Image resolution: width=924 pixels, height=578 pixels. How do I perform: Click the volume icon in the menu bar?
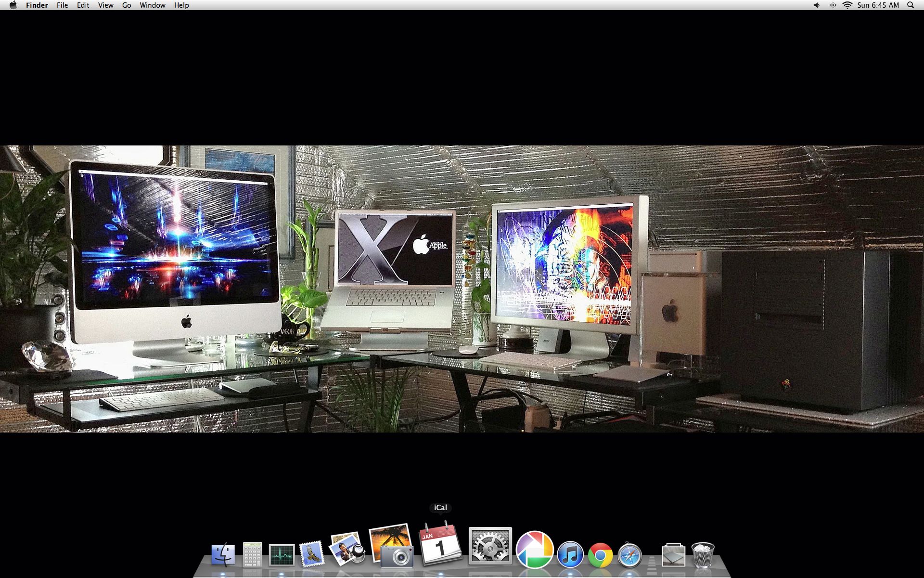click(817, 5)
